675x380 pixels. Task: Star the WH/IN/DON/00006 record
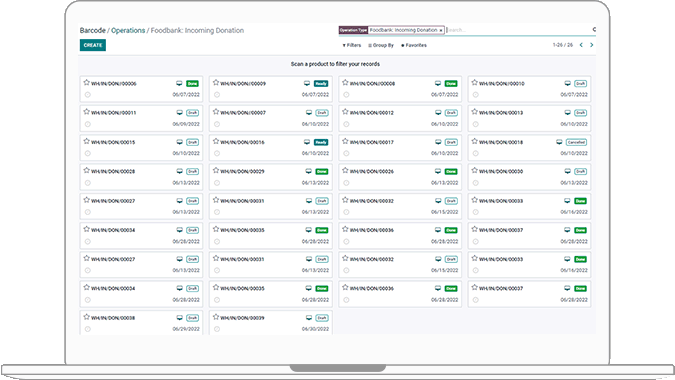point(87,82)
